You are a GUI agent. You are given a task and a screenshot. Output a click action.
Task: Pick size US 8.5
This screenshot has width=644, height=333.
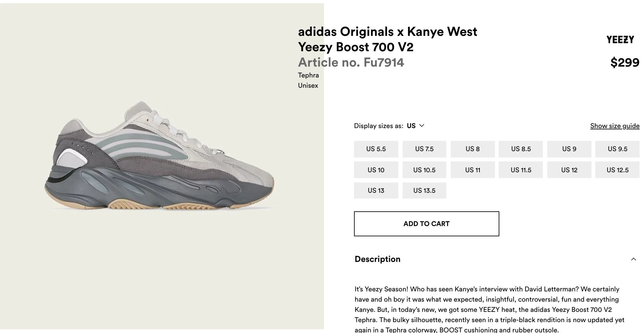click(x=521, y=149)
